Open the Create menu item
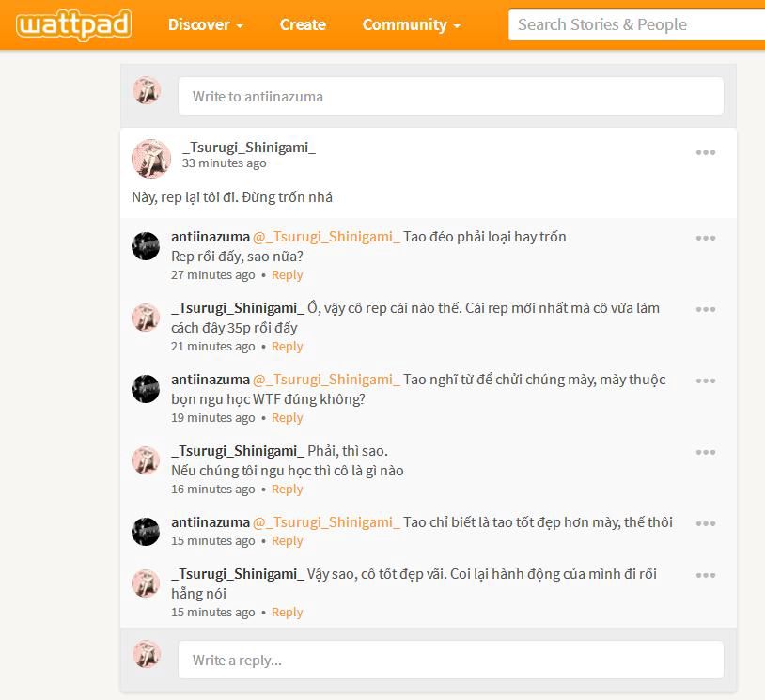 tap(303, 24)
